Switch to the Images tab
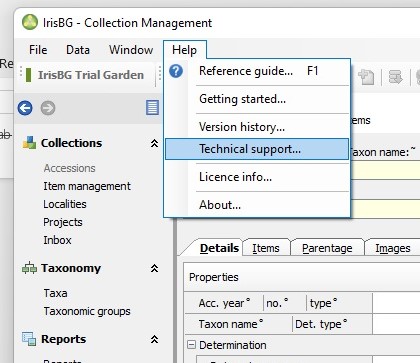420x363 pixels. pyautogui.click(x=392, y=248)
